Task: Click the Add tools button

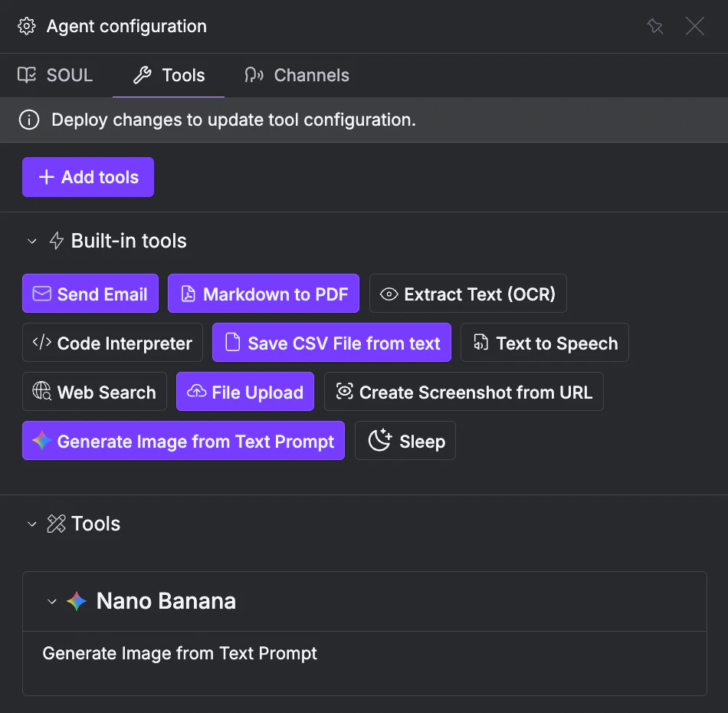Action: click(87, 177)
